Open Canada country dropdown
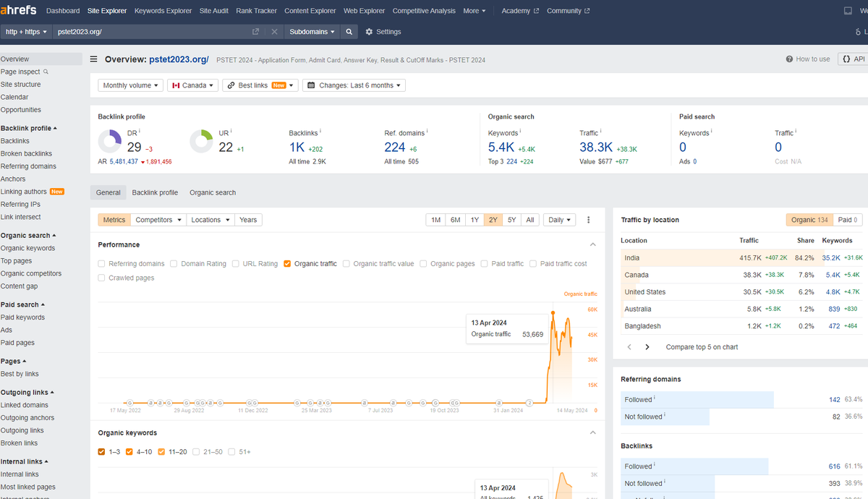The image size is (868, 499). coord(193,85)
